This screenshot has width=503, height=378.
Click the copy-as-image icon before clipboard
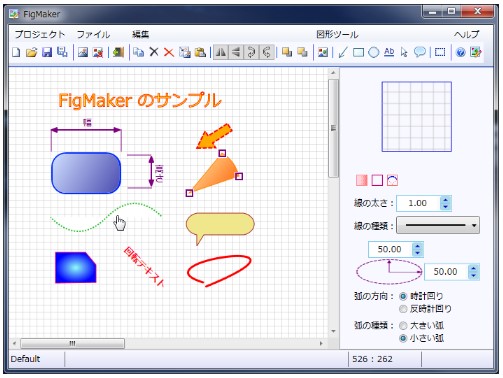click(184, 52)
